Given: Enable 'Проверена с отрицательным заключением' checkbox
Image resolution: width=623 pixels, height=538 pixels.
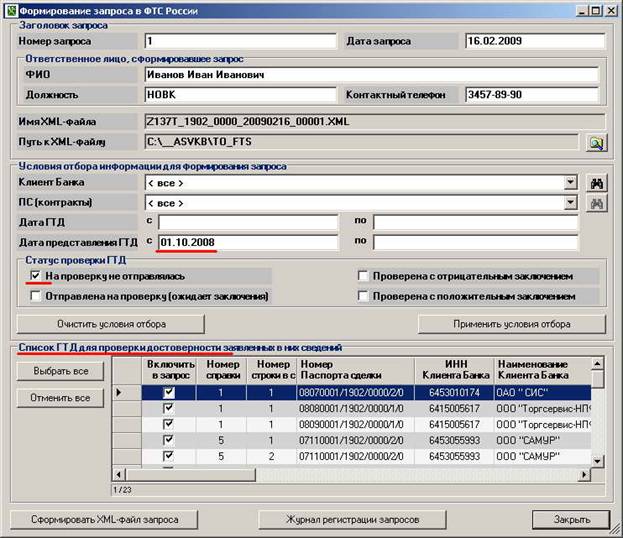Looking at the screenshot, I should [x=364, y=276].
